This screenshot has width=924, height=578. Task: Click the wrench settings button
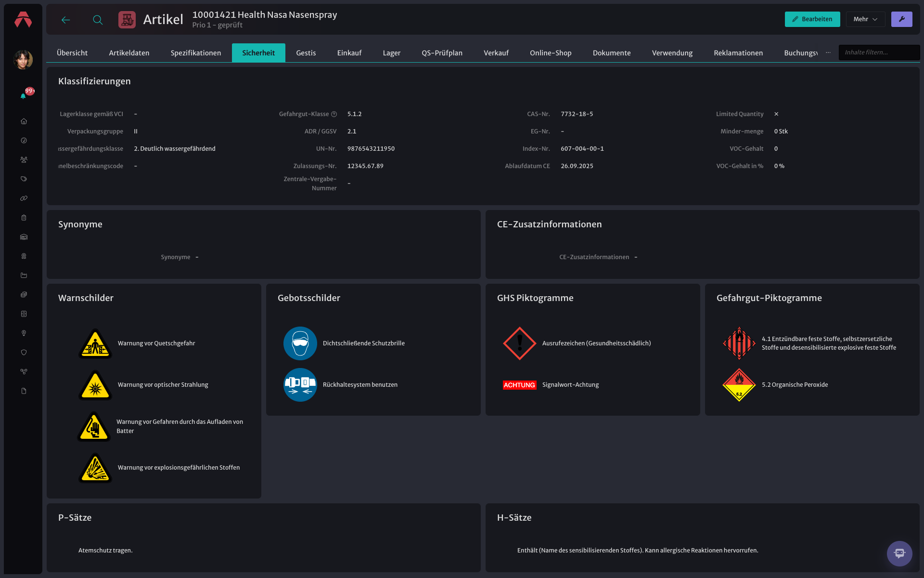[901, 19]
